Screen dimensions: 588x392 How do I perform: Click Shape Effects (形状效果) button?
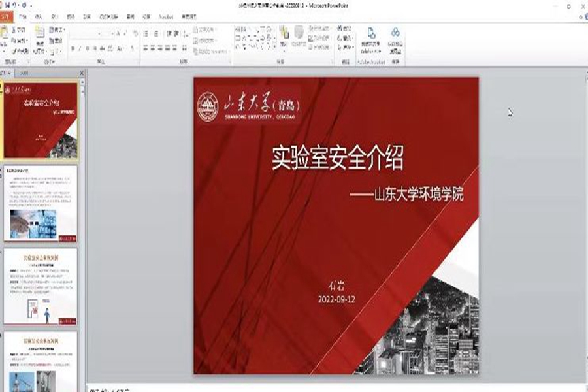319,47
